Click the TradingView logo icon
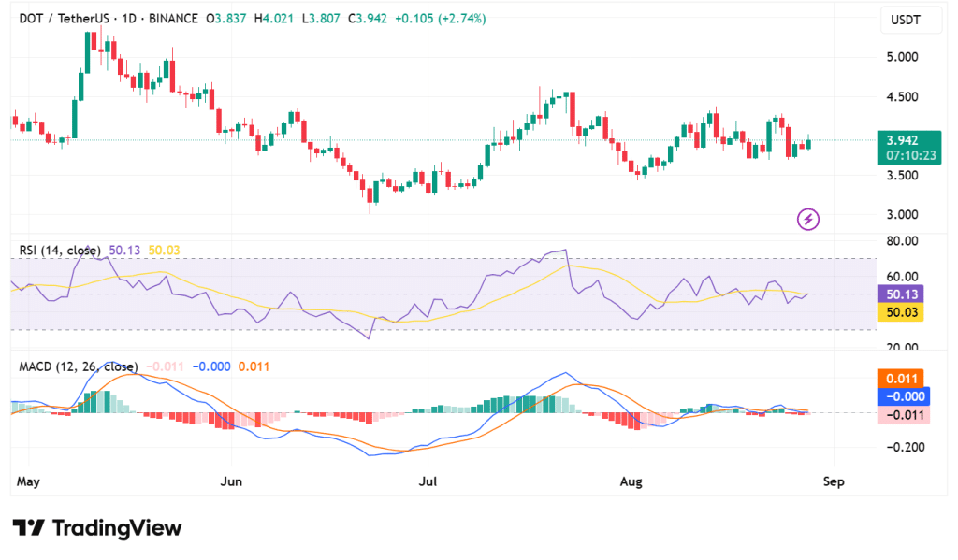 (29, 528)
